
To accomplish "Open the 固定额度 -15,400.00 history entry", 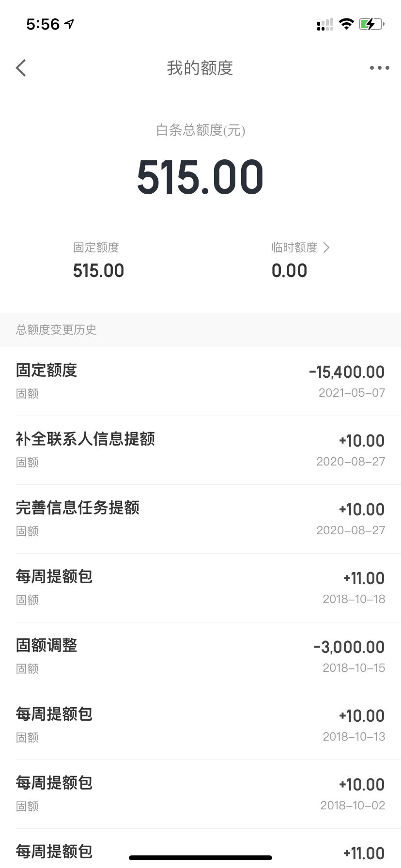I will click(x=200, y=381).
